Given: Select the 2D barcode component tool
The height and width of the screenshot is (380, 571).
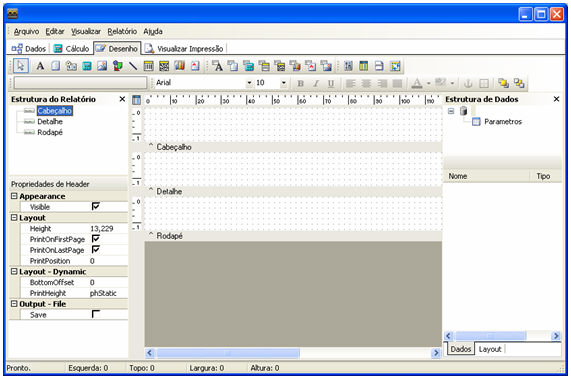Looking at the screenshot, I should click(164, 66).
